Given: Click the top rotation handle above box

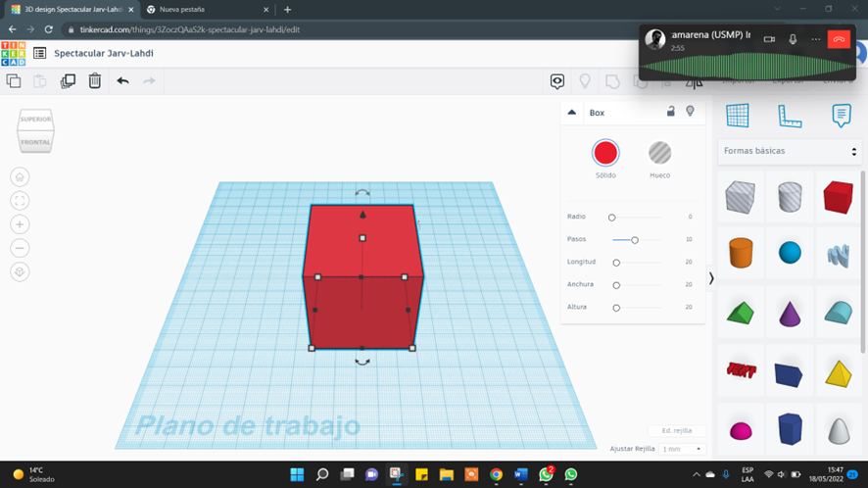Looking at the screenshot, I should coord(362,193).
